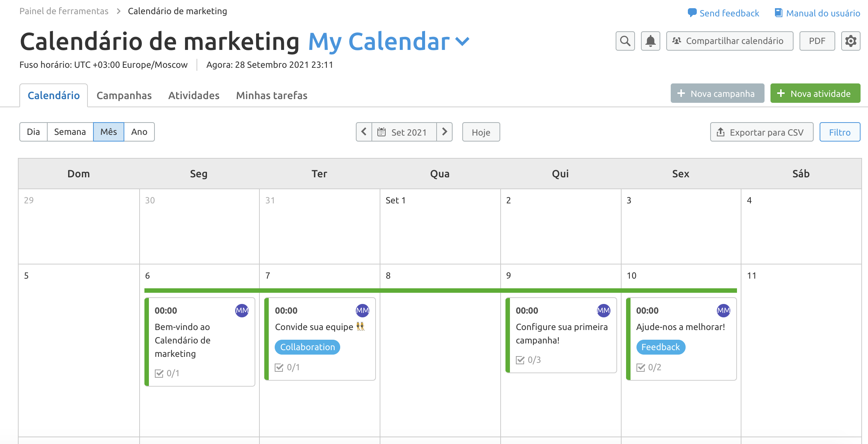868x444 pixels.
Task: Open the Minhas tarefas tab
Action: coord(271,95)
